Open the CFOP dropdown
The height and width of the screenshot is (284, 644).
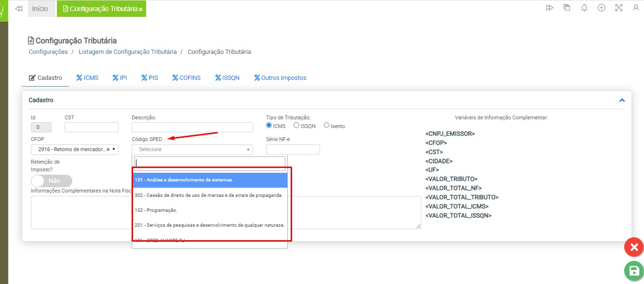coord(74,149)
